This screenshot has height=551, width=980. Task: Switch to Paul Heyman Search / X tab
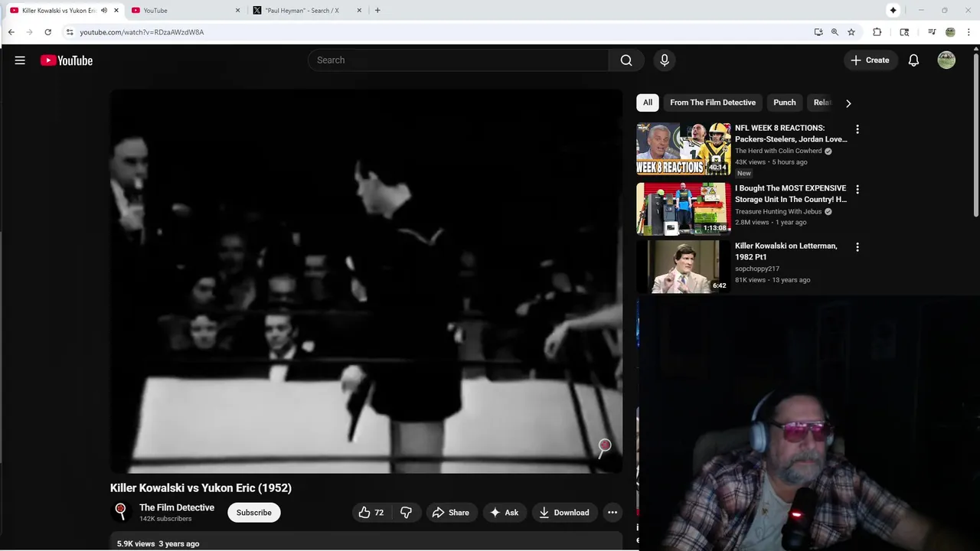[x=306, y=11]
